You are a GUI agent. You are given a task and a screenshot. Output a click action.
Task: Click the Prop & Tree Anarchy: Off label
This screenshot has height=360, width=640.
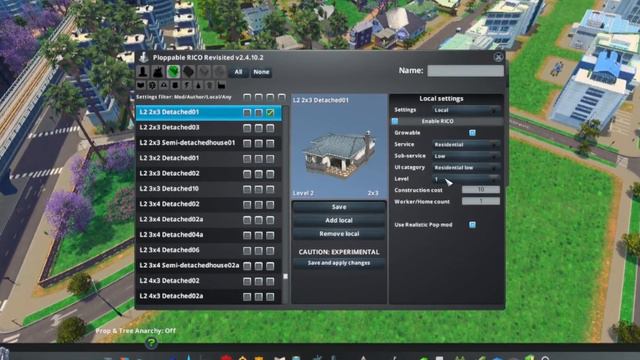[136, 331]
